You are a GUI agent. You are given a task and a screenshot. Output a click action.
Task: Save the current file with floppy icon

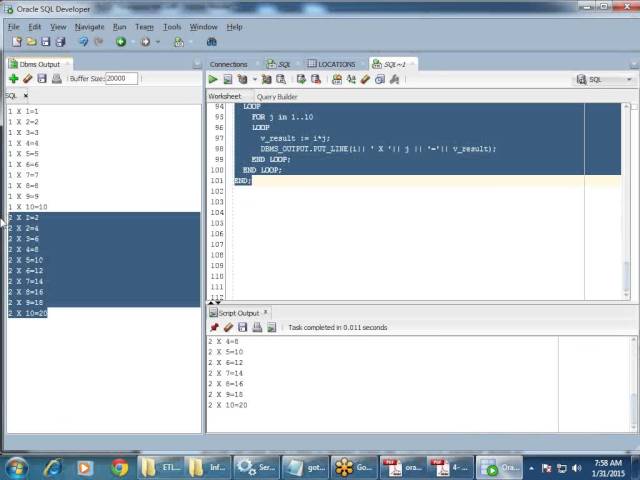click(x=46, y=42)
